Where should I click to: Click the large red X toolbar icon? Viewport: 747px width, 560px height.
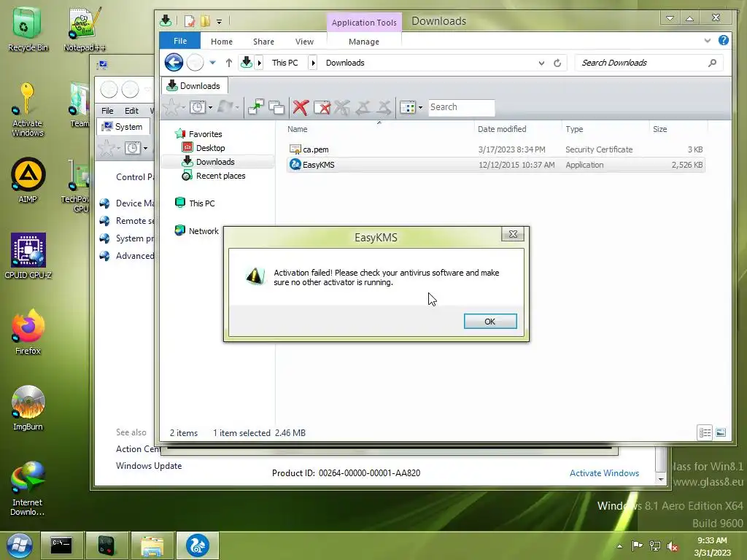click(301, 107)
